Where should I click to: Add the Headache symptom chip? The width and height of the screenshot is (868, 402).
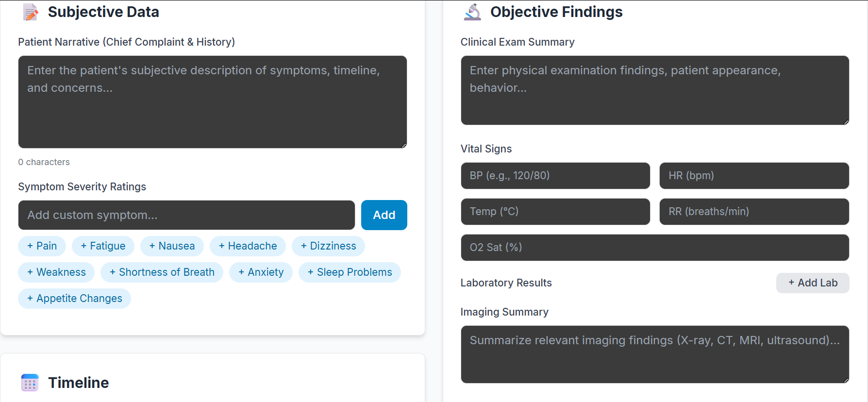pyautogui.click(x=248, y=246)
